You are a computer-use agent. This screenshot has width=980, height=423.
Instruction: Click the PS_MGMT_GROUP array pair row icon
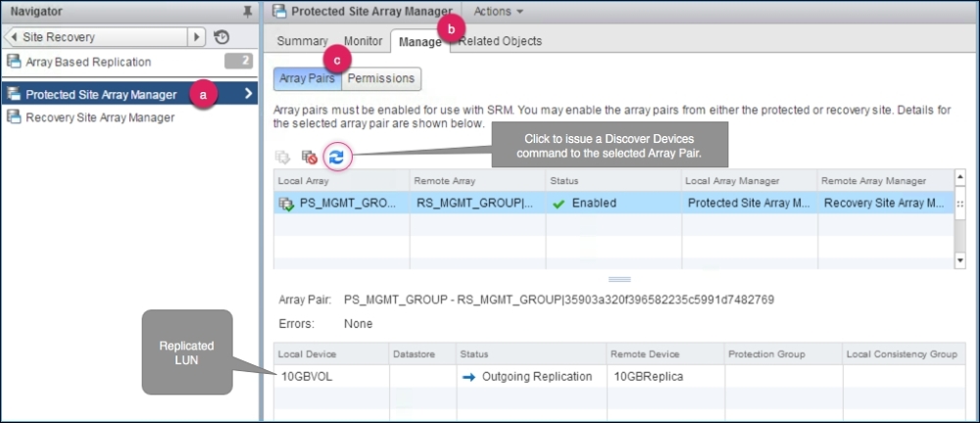pyautogui.click(x=286, y=203)
